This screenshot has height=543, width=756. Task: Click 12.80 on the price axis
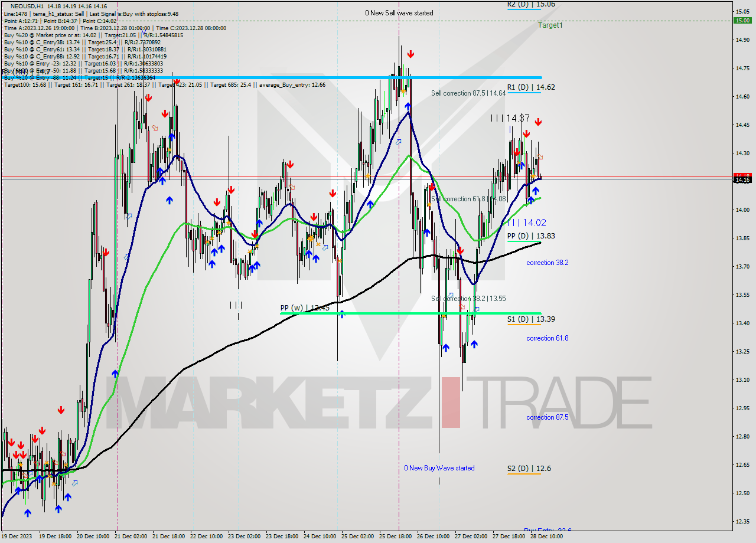[742, 436]
